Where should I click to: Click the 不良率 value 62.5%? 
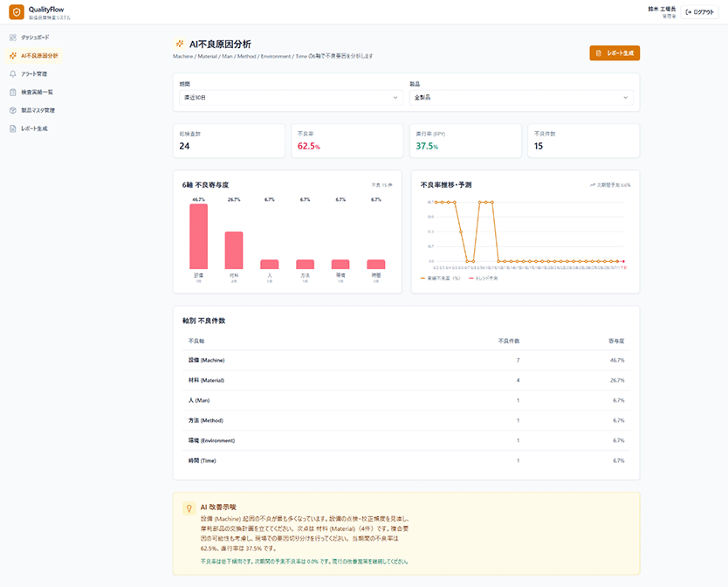309,146
